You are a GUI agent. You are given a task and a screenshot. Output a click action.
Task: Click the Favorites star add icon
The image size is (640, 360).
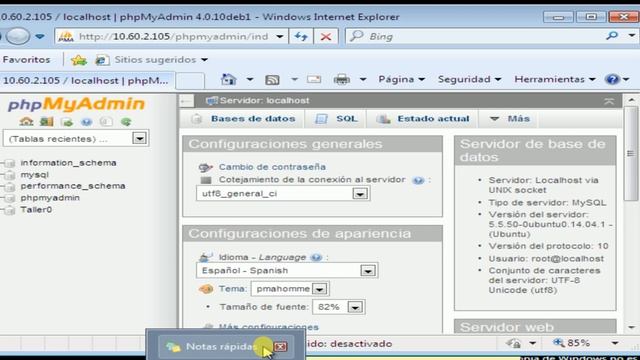pos(79,60)
